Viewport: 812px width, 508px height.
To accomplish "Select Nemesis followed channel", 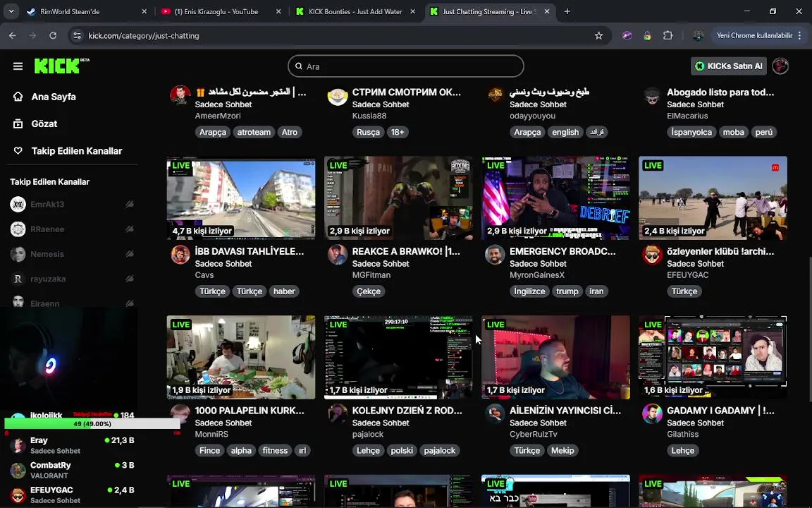I will [x=47, y=254].
